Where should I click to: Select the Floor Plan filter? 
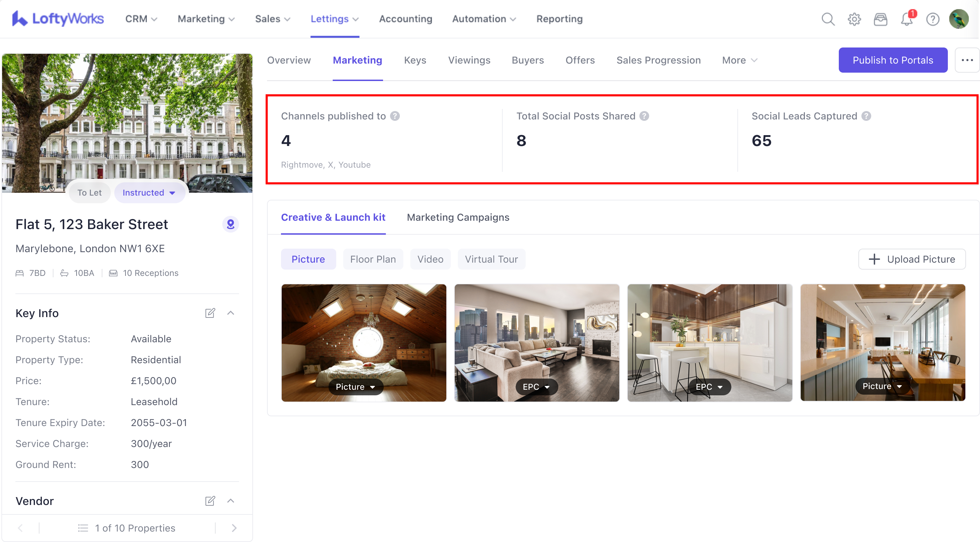pos(373,259)
